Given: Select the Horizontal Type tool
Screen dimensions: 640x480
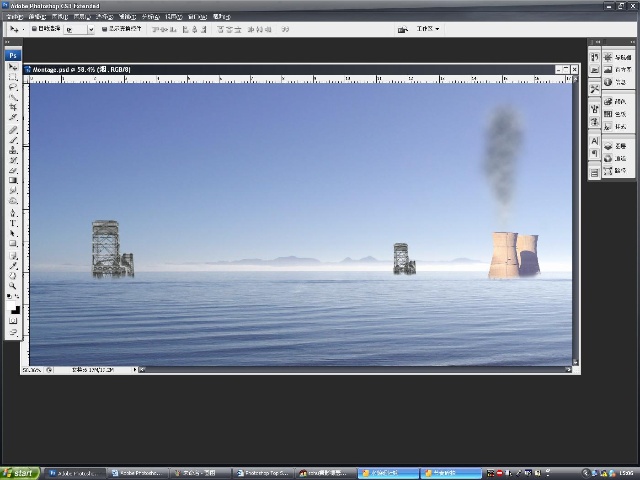Looking at the screenshot, I should (x=13, y=223).
